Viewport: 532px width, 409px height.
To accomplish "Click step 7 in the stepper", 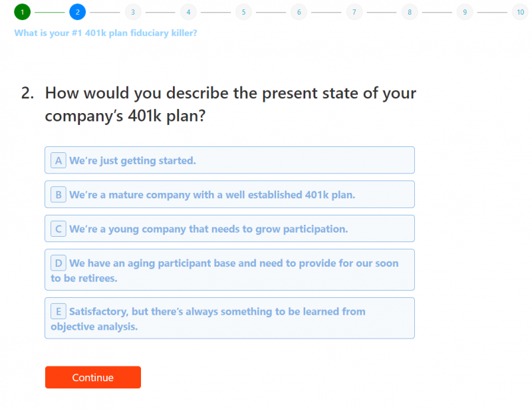I will 354,12.
